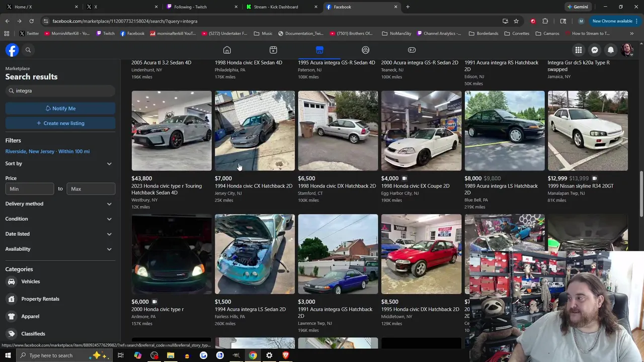
Task: Click the Min price field
Action: point(30,189)
